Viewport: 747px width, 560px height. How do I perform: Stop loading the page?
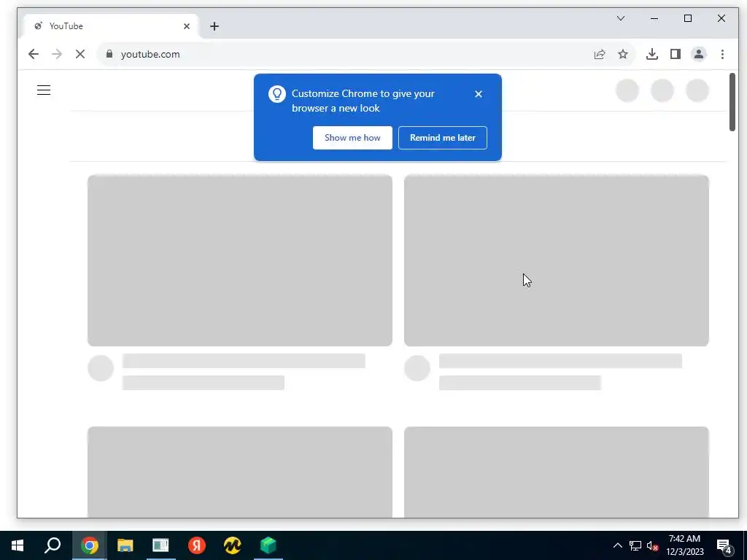tap(80, 54)
